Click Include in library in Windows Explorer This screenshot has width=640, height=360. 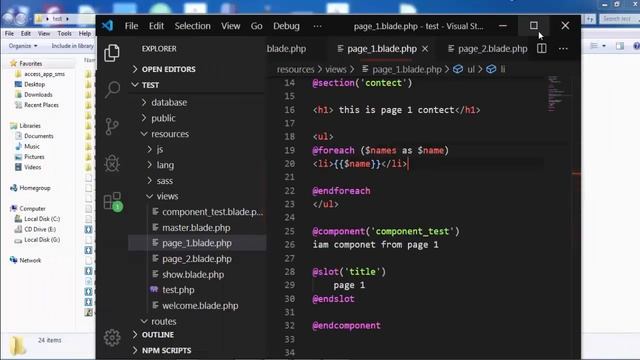(73, 46)
